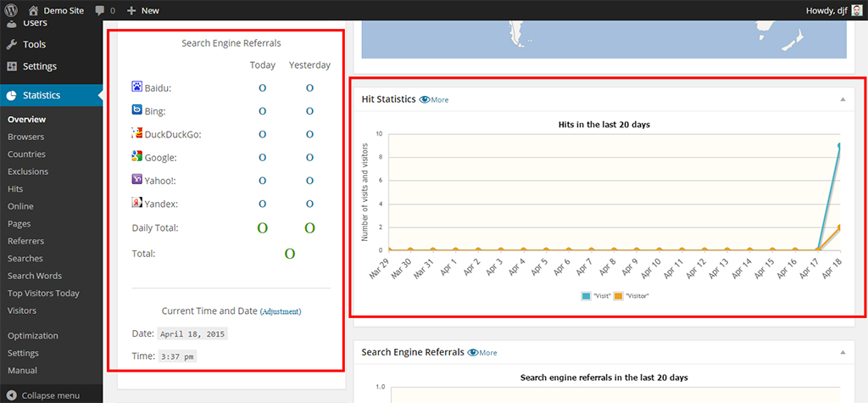Image resolution: width=868 pixels, height=403 pixels.
Task: Visit Demo Site home link
Action: pyautogui.click(x=56, y=10)
